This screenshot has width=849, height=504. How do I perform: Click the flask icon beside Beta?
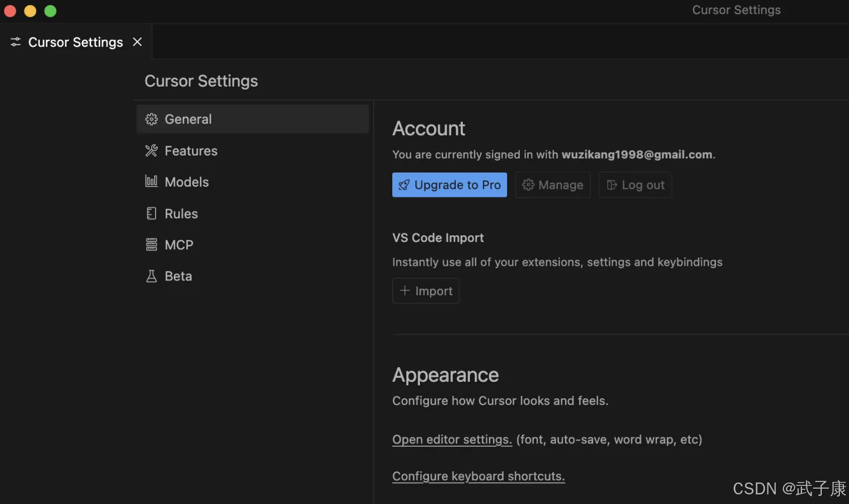coord(151,276)
